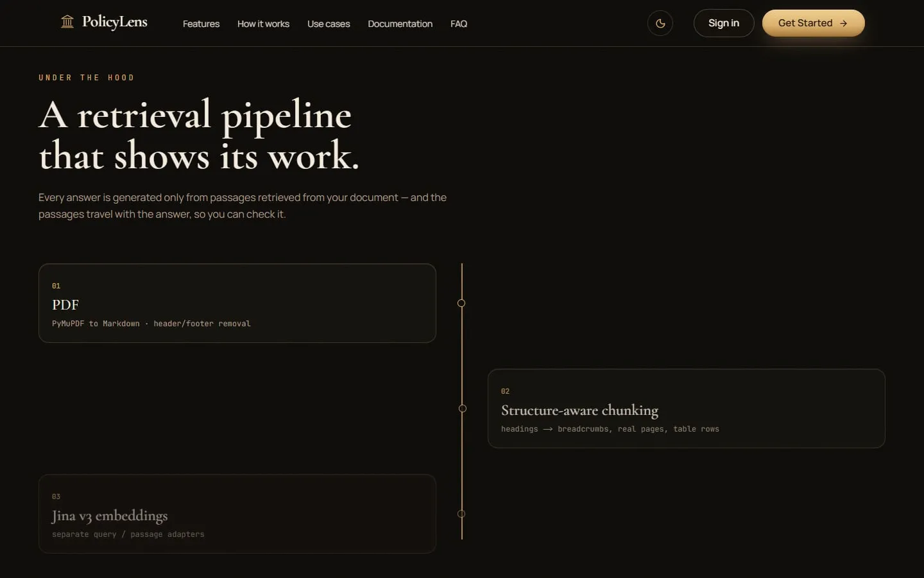The height and width of the screenshot is (578, 924).
Task: Click the 'Every answer is generated only' paragraph
Action: (243, 206)
